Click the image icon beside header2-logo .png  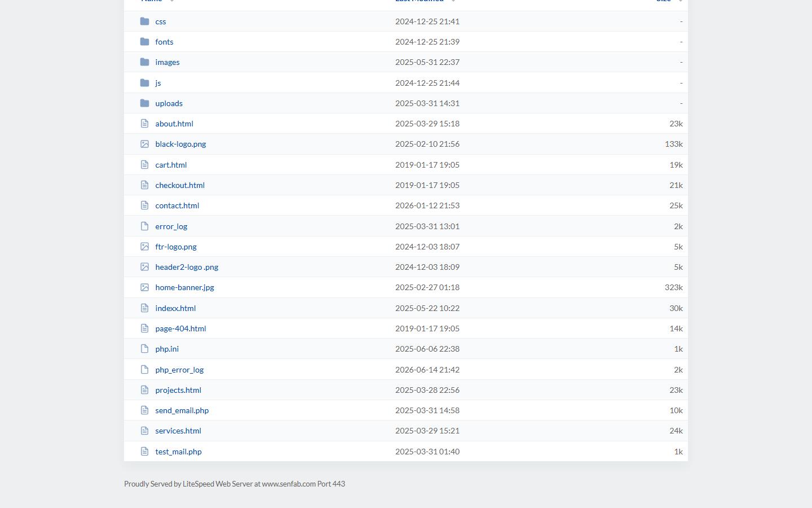[144, 267]
